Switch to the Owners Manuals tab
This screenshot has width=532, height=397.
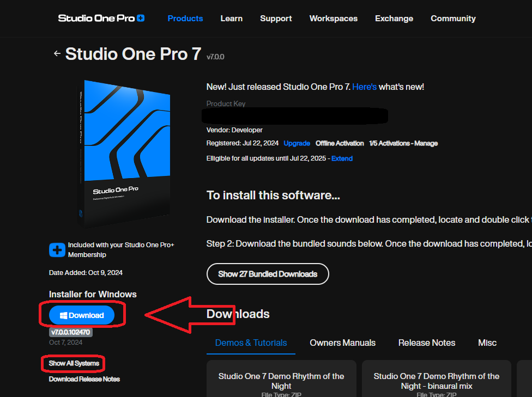tap(342, 343)
